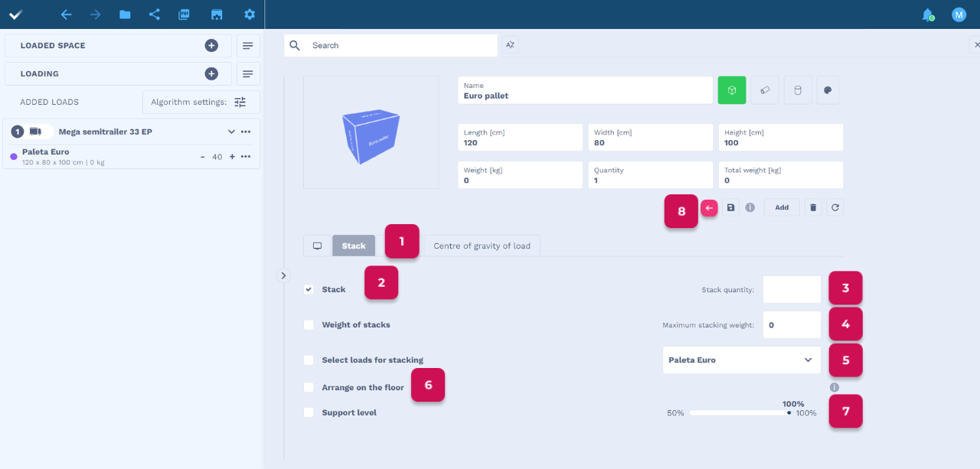Image resolution: width=980 pixels, height=469 pixels.
Task: Click the Stack quantity input field
Action: [792, 290]
